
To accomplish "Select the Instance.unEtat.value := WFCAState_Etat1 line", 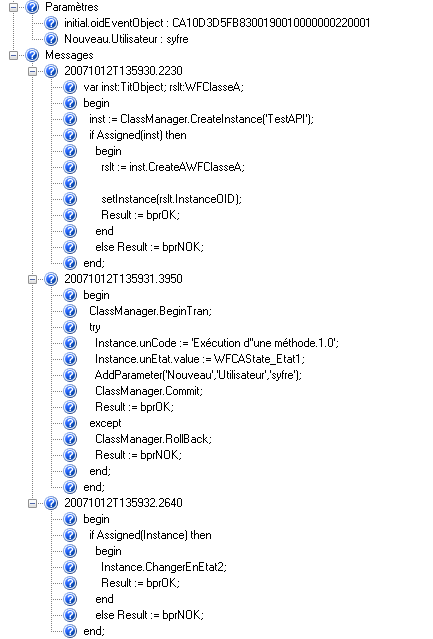I will tap(200, 359).
